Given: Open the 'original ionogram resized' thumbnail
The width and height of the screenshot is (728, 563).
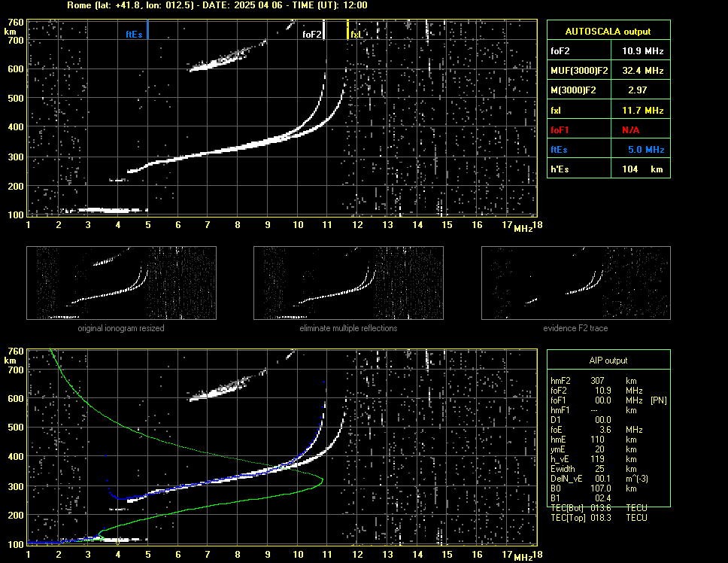Looking at the screenshot, I should point(121,283).
